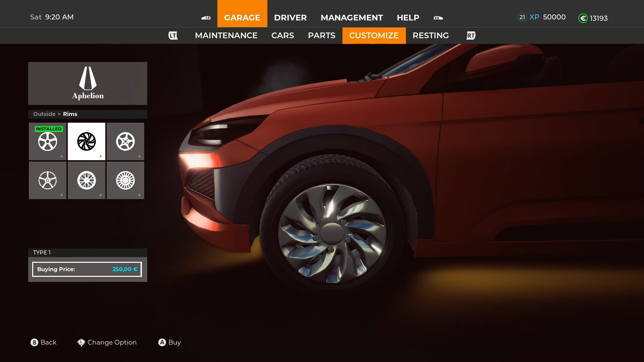
Task: Switch to the PARTS tab
Action: pyautogui.click(x=321, y=36)
